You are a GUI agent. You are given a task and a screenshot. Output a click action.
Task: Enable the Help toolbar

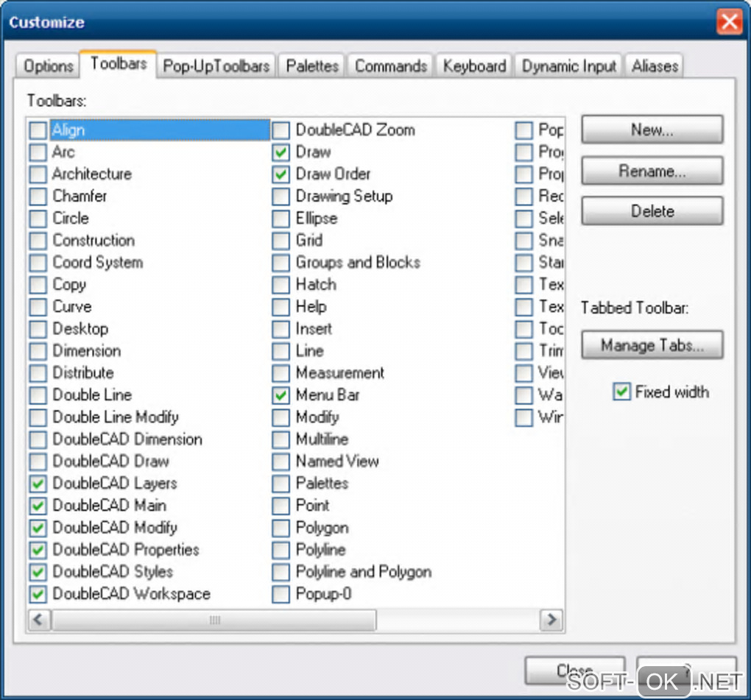pyautogui.click(x=281, y=306)
